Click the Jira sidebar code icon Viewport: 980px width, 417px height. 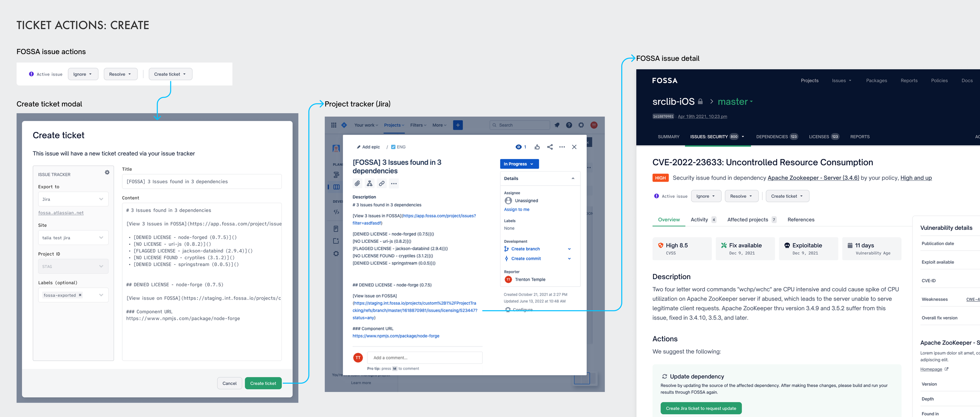pyautogui.click(x=336, y=212)
